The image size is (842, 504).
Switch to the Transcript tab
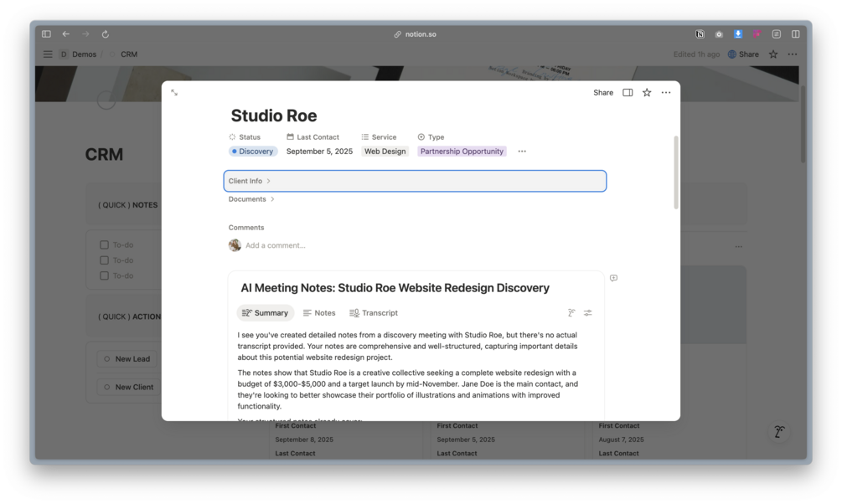pos(374,313)
